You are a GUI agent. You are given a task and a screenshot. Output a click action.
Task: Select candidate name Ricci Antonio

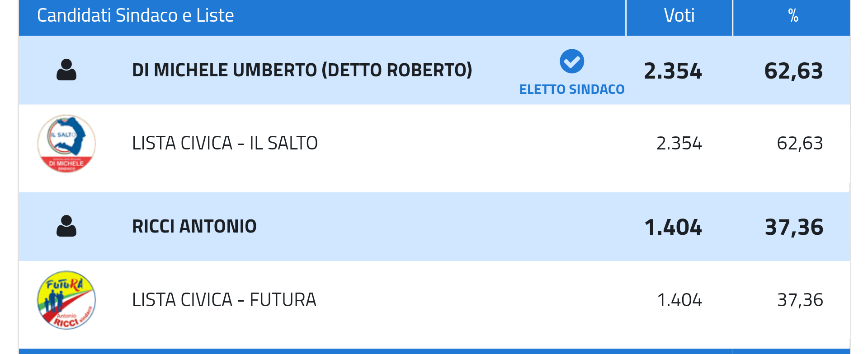(194, 227)
